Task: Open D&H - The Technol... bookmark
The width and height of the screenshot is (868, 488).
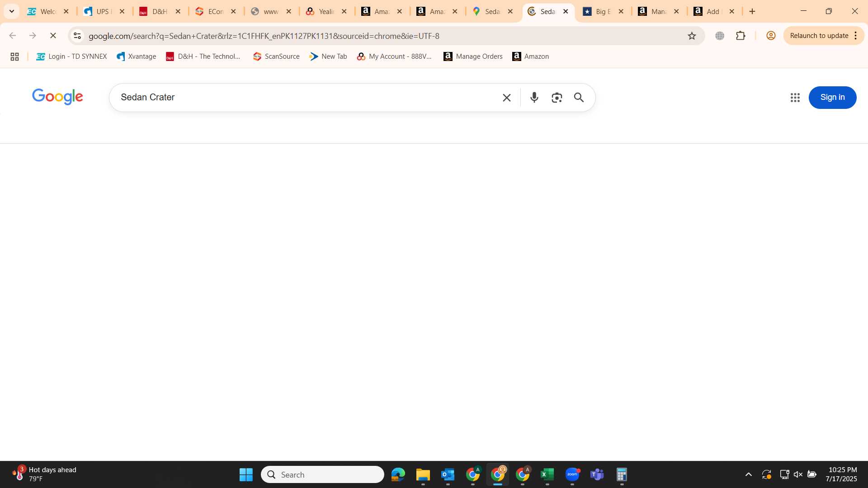Action: point(203,56)
